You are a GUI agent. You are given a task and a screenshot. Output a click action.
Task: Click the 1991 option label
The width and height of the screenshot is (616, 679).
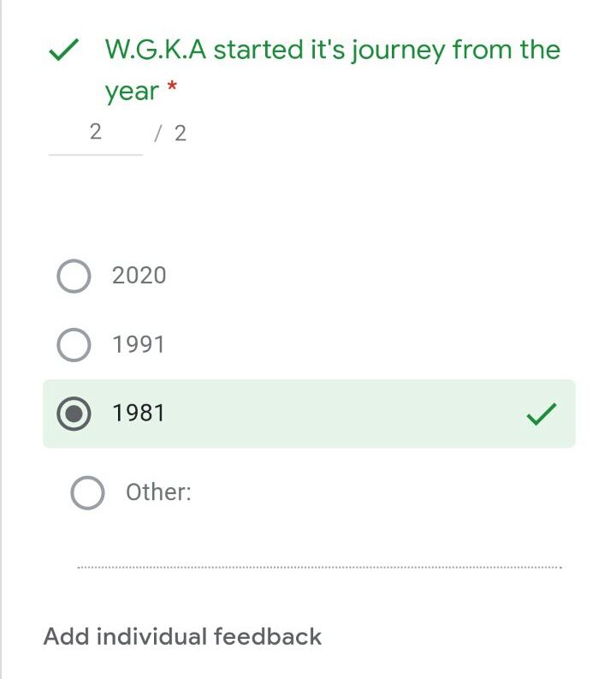tap(139, 345)
